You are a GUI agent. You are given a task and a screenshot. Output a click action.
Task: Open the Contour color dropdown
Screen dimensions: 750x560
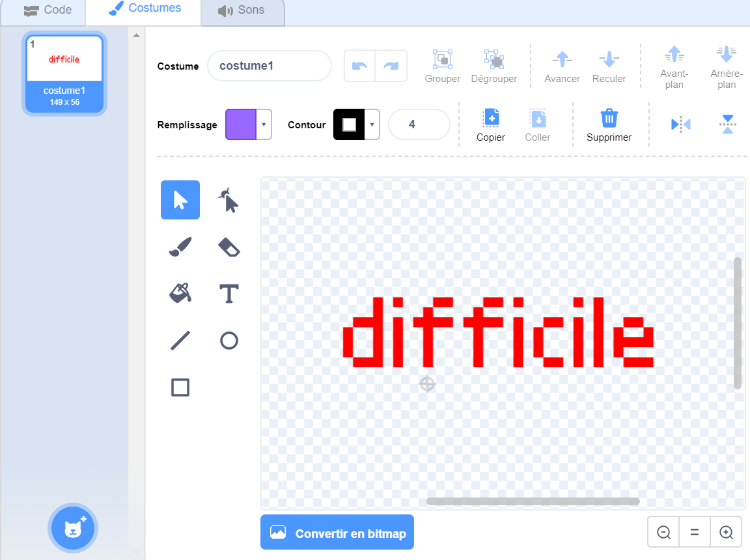click(372, 124)
